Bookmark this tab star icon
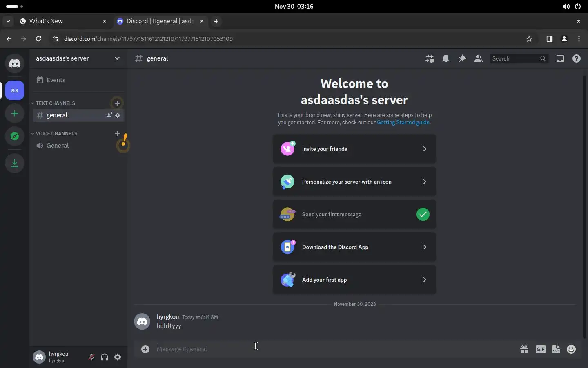Viewport: 588px width, 368px height. [x=529, y=39]
